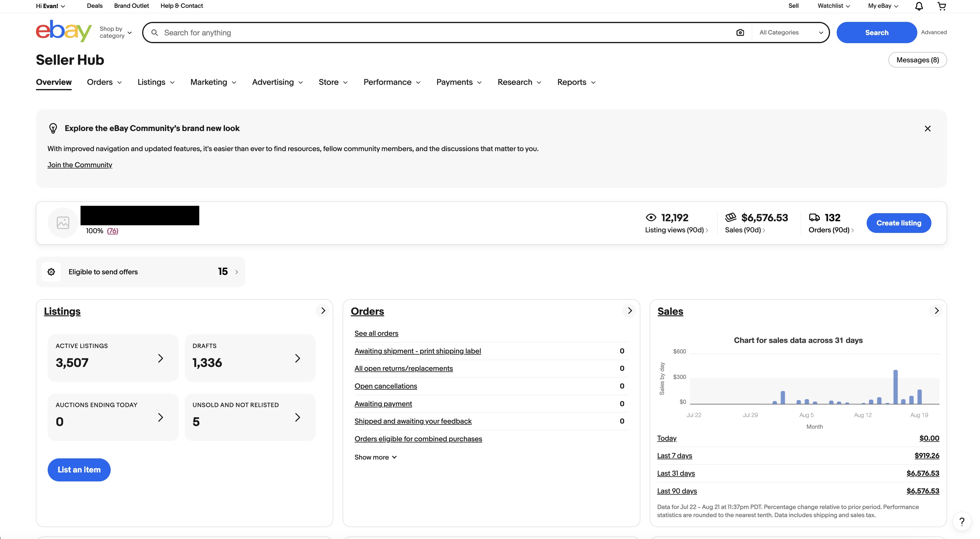Open Drafts card showing 1,336
This screenshot has width=980, height=539.
(x=250, y=358)
